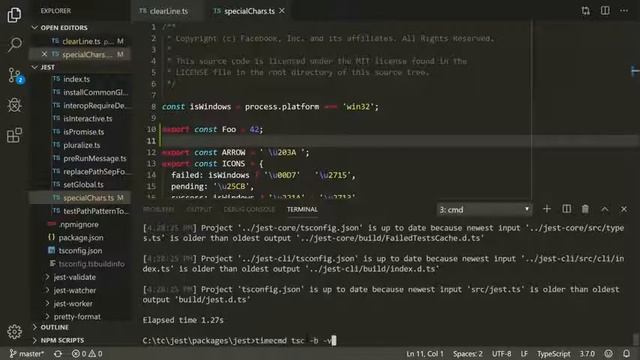The image size is (640, 360).
Task: Open the Manage gear icon
Action: tap(14, 331)
